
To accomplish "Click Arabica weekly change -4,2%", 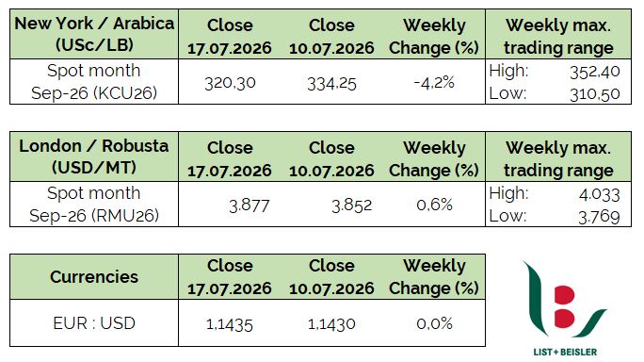I will click(x=434, y=83).
